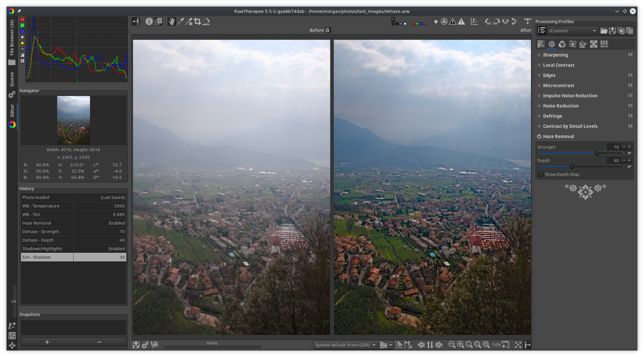Screen dimensions: 644x357
Task: Click Zoom Out magnifier icon
Action: (x=452, y=345)
